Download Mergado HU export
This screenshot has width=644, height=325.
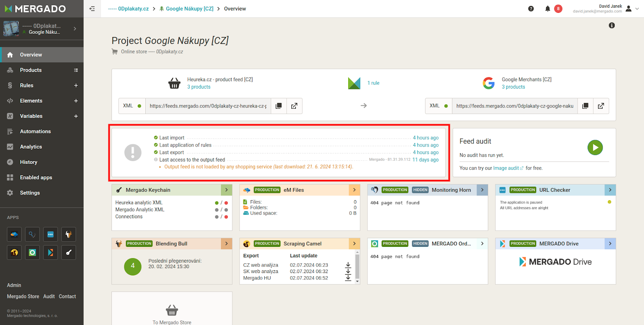click(x=348, y=278)
